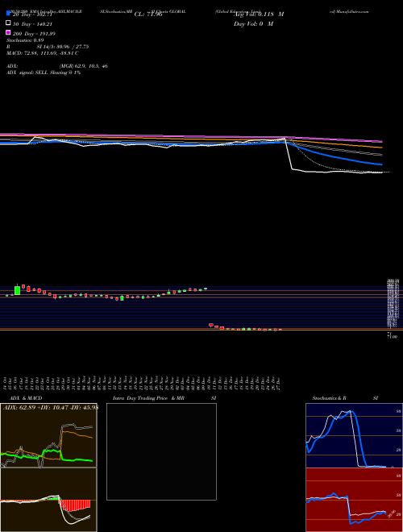Open the blue Stochastics chart panel
This screenshot has height=532, width=403.
pyautogui.click(x=354, y=435)
